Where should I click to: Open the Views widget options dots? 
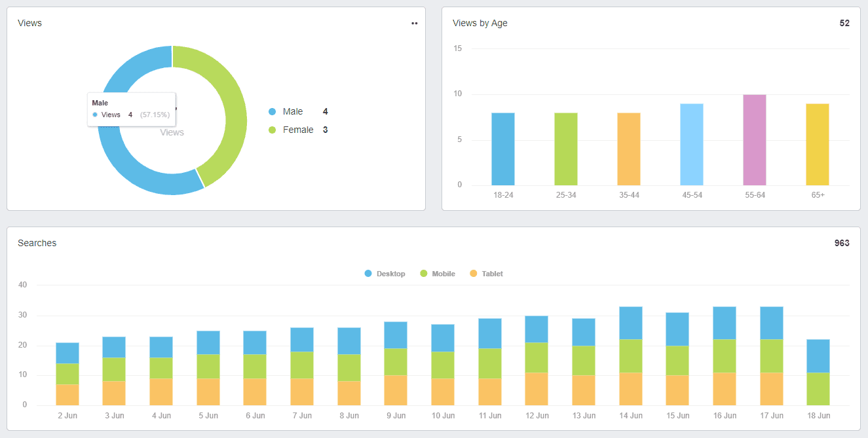tap(414, 24)
